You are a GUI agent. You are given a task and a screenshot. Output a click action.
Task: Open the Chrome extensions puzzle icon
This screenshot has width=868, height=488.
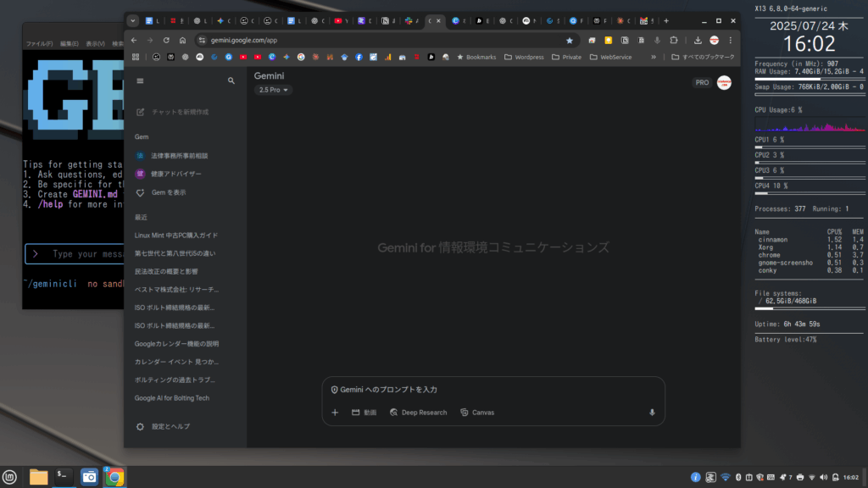pos(674,40)
